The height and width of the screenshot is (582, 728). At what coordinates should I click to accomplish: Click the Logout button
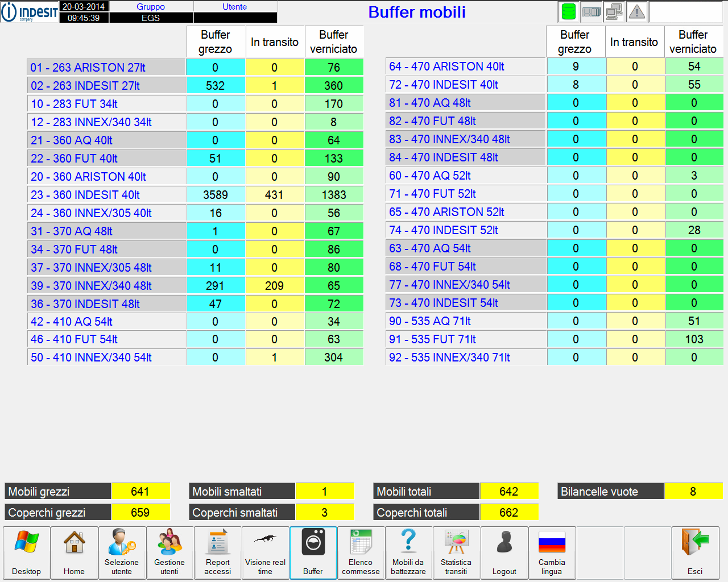pyautogui.click(x=504, y=552)
